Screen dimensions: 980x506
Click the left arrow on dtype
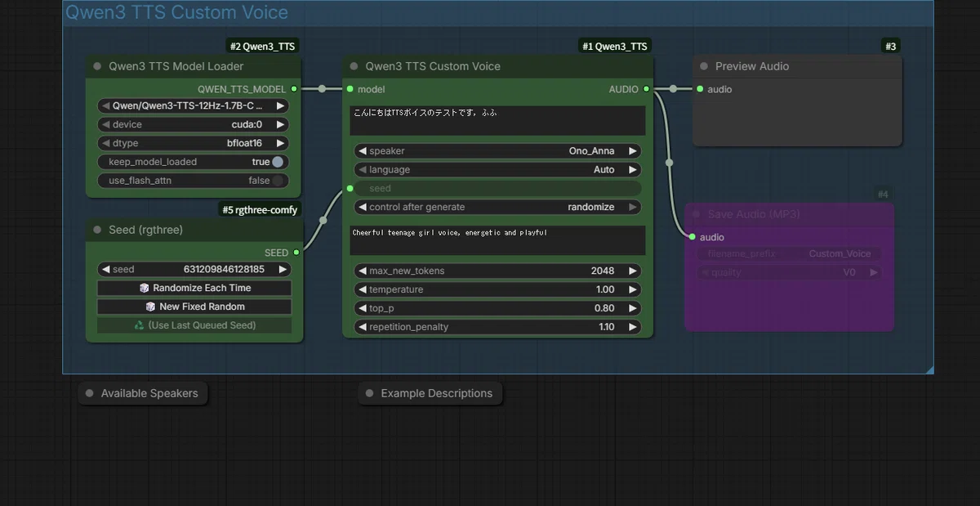tap(105, 143)
